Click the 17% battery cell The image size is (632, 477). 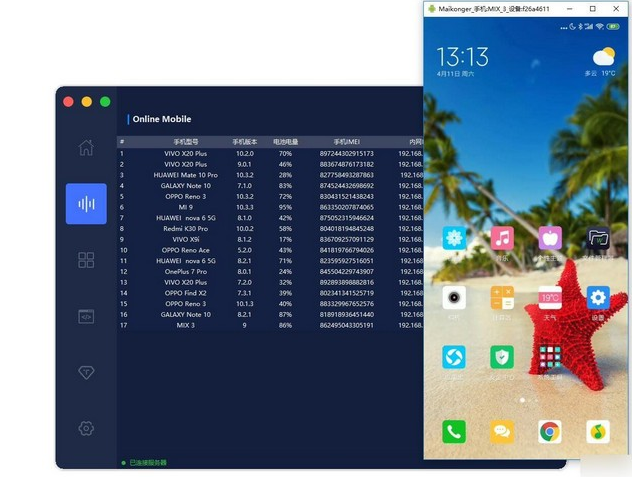click(x=285, y=240)
